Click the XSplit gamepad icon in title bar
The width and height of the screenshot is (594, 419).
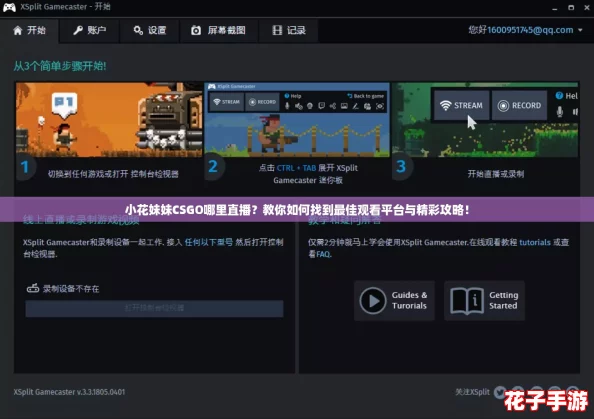[9, 7]
